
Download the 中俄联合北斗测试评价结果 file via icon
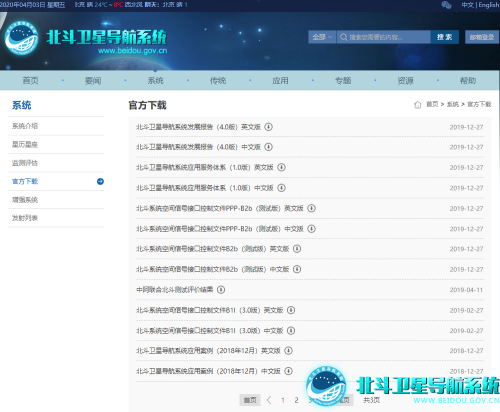point(221,290)
